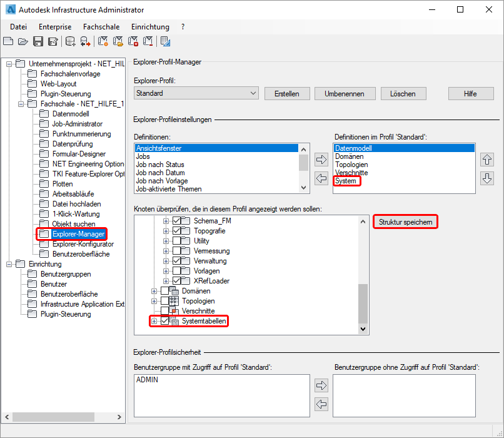This screenshot has width=504, height=438.
Task: Click left tree horizontal scroll right arrow
Action: coord(119,417)
